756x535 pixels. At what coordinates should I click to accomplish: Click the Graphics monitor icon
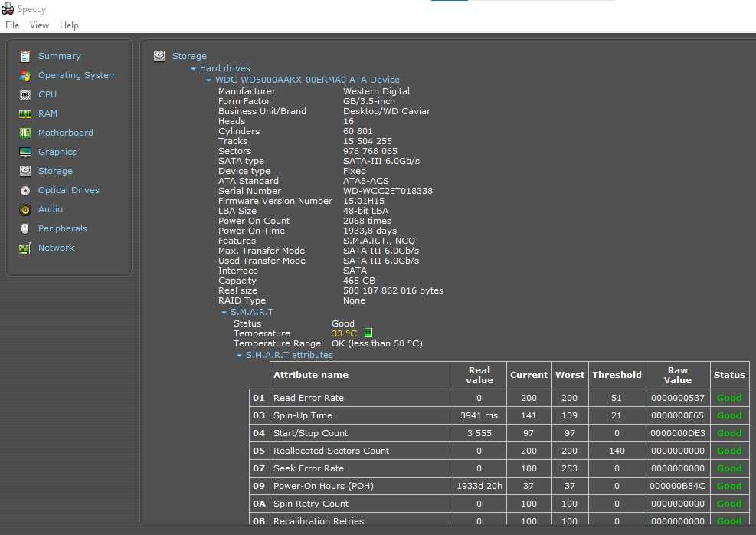click(x=25, y=153)
